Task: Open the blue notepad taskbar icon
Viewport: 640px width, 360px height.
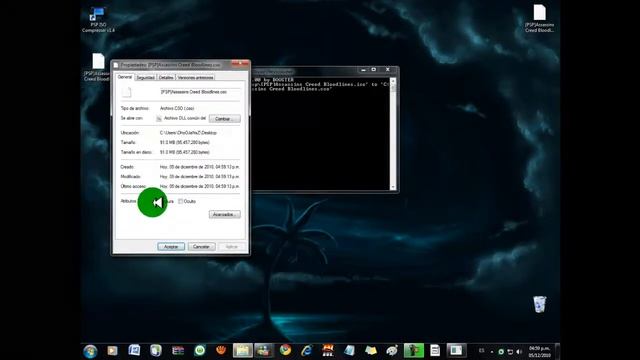Action: pyautogui.click(x=349, y=351)
